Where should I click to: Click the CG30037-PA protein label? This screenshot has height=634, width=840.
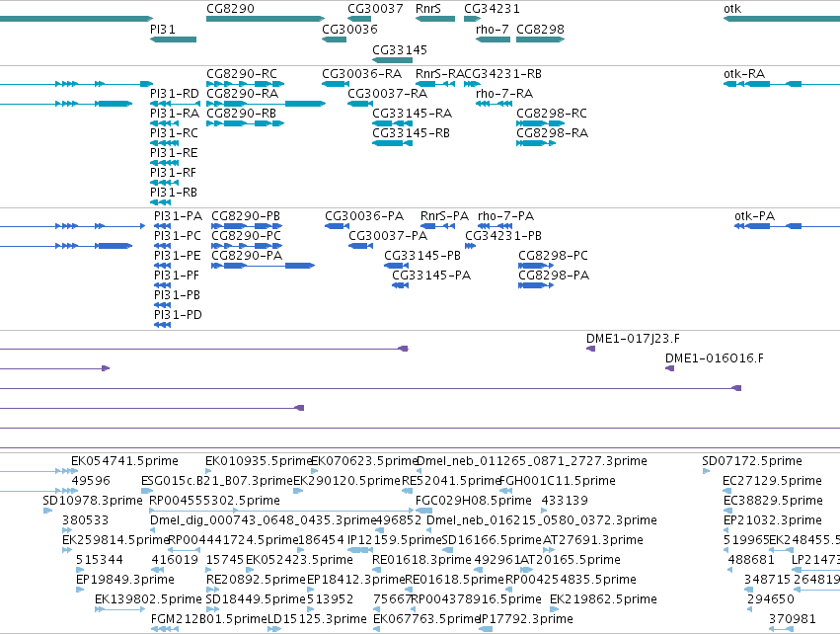click(388, 236)
